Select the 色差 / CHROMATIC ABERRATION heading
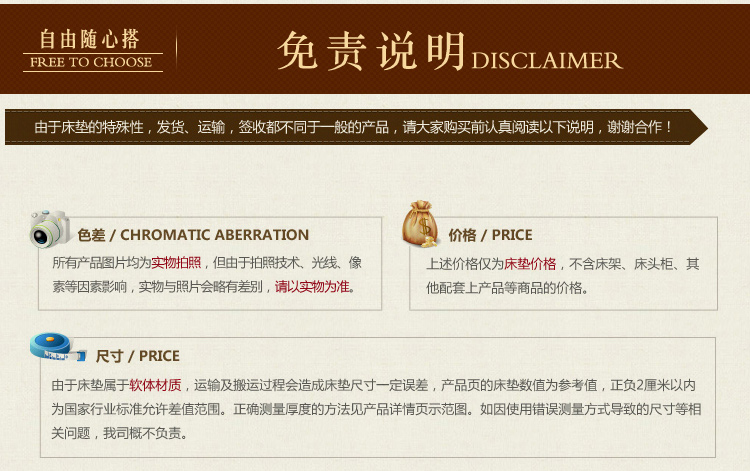Image resolution: width=750 pixels, height=471 pixels. (x=193, y=235)
